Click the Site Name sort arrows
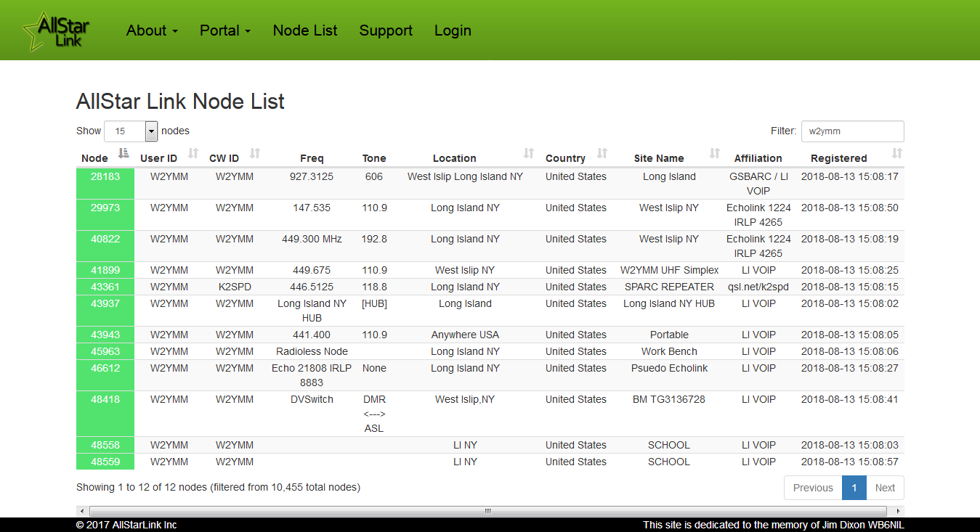The width and height of the screenshot is (980, 532). point(715,153)
